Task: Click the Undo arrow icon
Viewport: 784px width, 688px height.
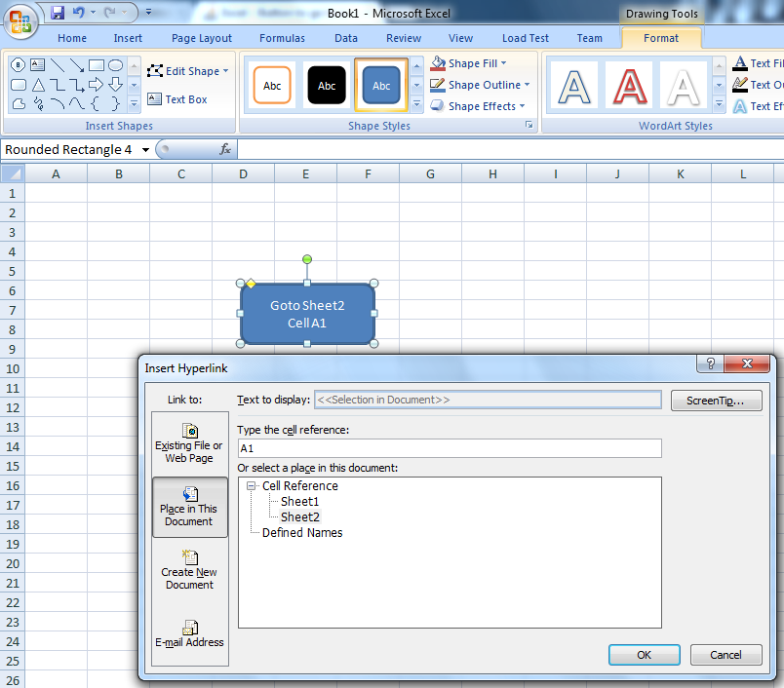Action: (80, 13)
